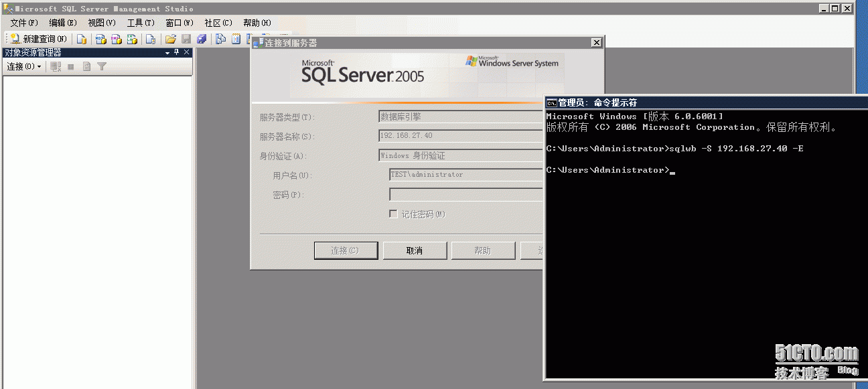Click the 版权所有 2006 Microsoft Corporation line
Screen dimensions: 868x389
coord(692,127)
